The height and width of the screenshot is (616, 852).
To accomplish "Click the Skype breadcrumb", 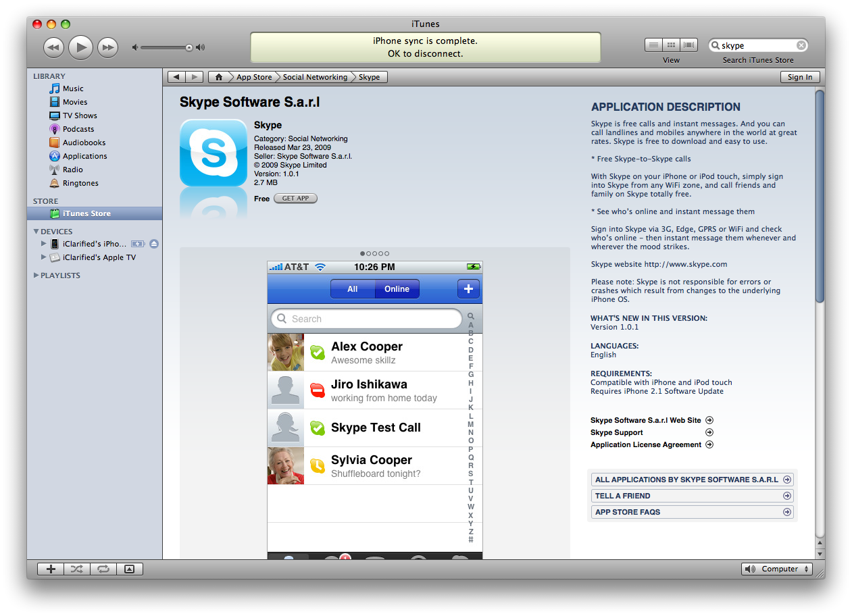I will (x=369, y=77).
